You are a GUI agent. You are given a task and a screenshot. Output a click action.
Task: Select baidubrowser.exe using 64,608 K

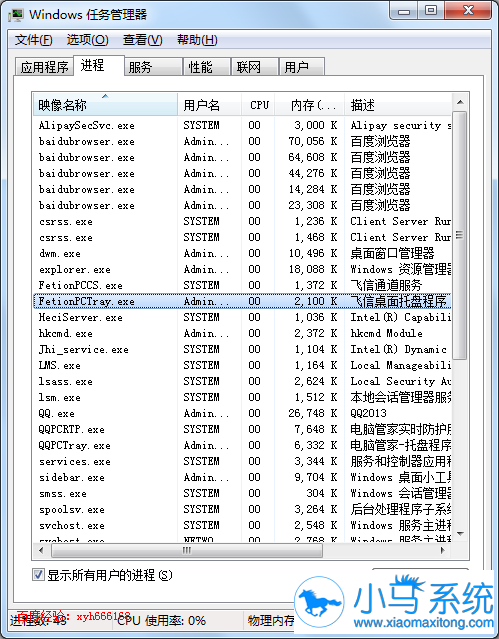(x=242, y=157)
